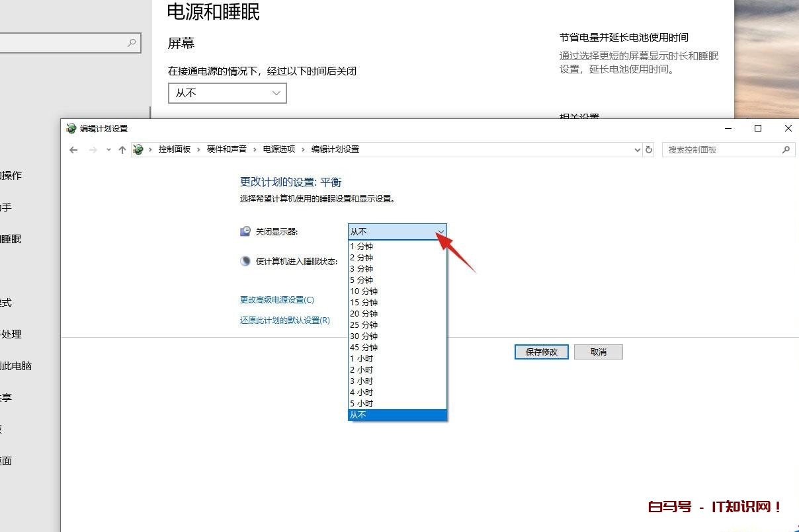
Task: Click the 取消 button
Action: coord(598,352)
